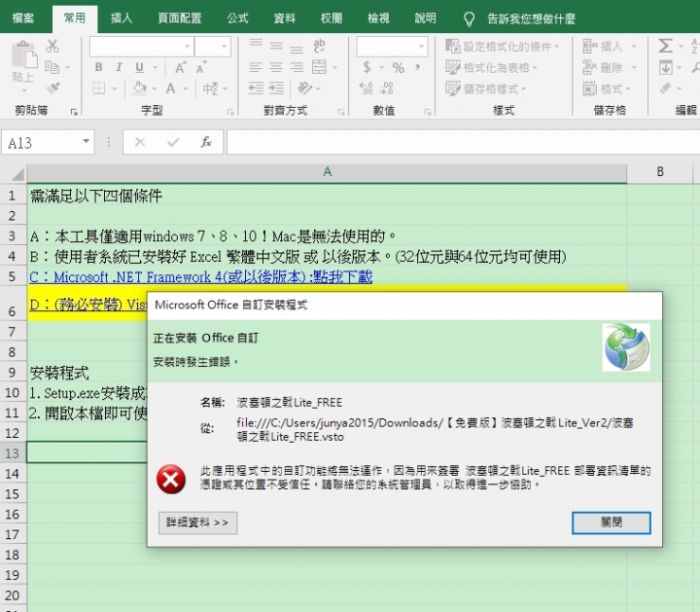700x612 pixels.
Task: Center text horizontally in cell
Action: pos(276,67)
